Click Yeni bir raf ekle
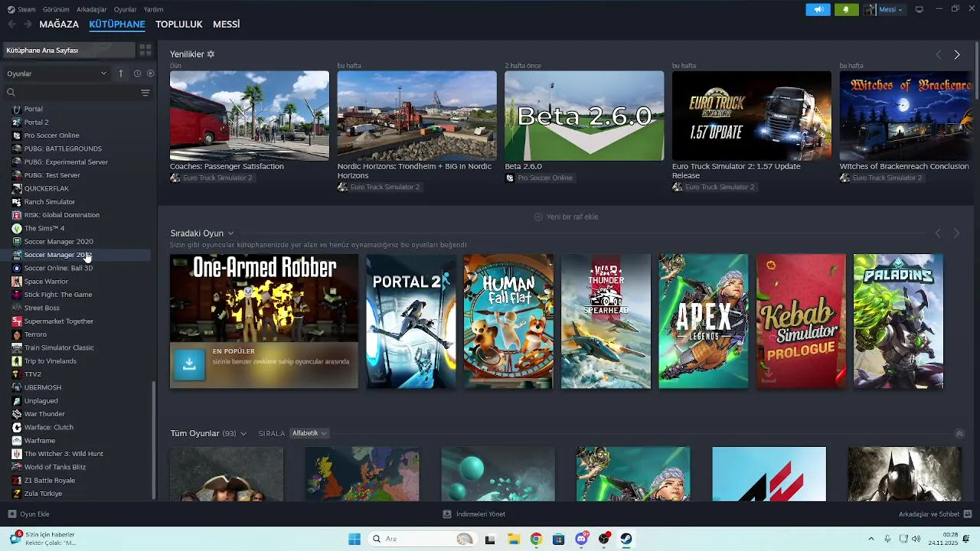This screenshot has height=551, width=980. pyautogui.click(x=566, y=217)
